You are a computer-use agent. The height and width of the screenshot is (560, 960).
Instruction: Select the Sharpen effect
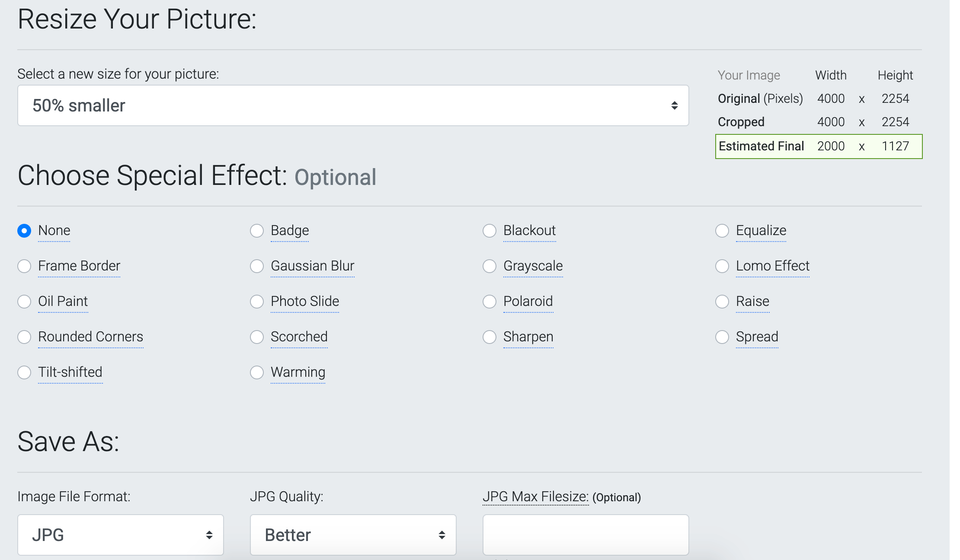coord(490,337)
